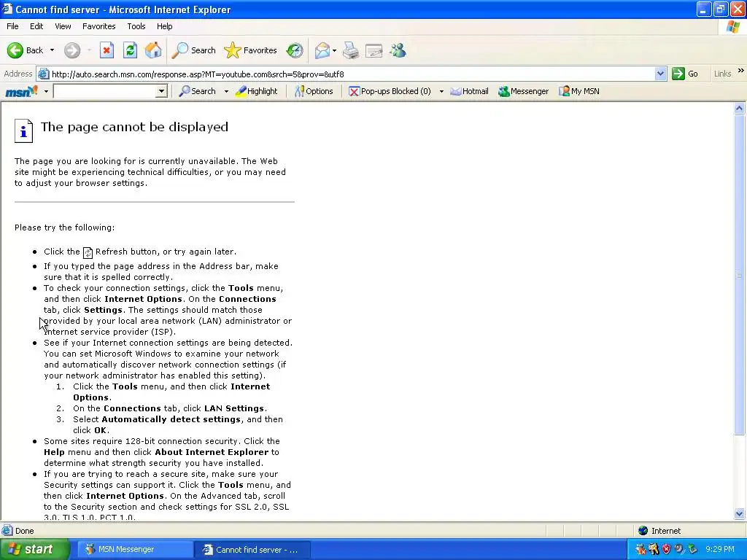Print the page with the printer icon
747x560 pixels.
[x=351, y=50]
